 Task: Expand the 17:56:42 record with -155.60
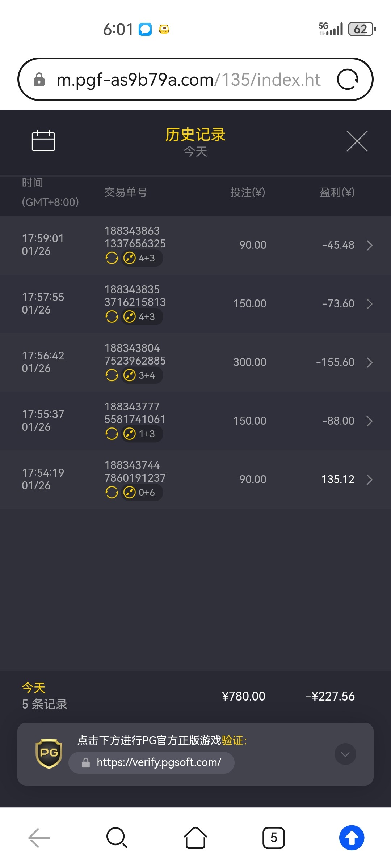(x=369, y=362)
